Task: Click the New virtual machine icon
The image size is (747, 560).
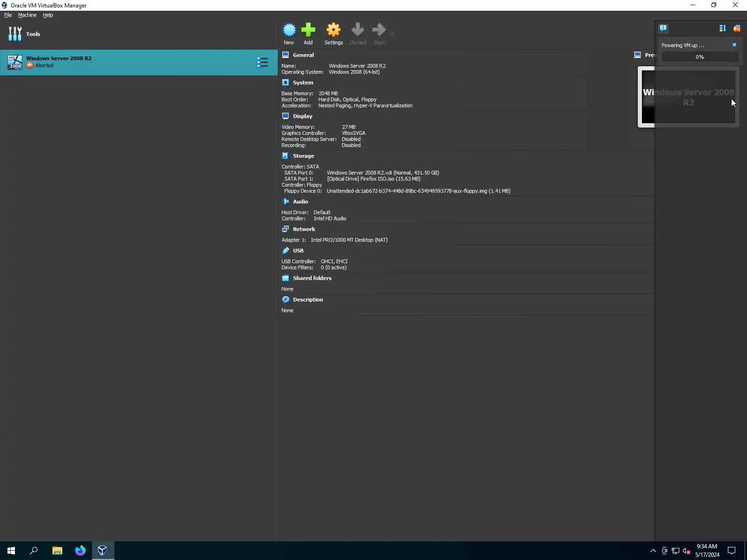Action: click(x=289, y=30)
